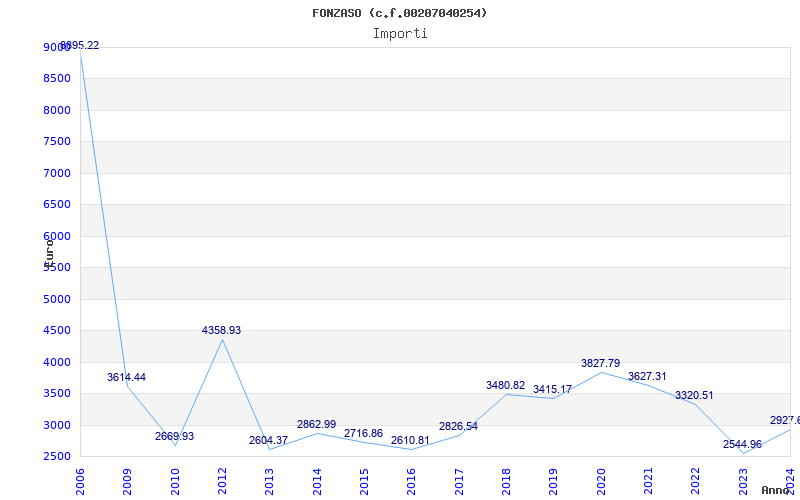
Task: Click the 2015 year axis label
Action: (x=364, y=481)
